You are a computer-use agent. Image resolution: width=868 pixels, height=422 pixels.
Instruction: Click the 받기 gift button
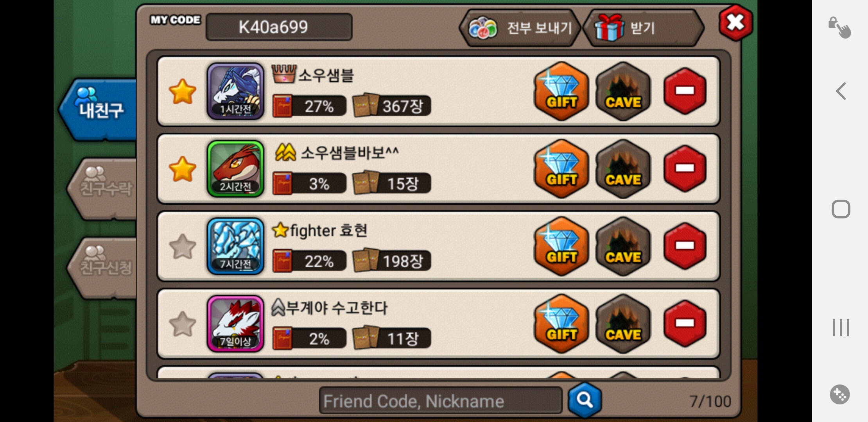click(644, 28)
